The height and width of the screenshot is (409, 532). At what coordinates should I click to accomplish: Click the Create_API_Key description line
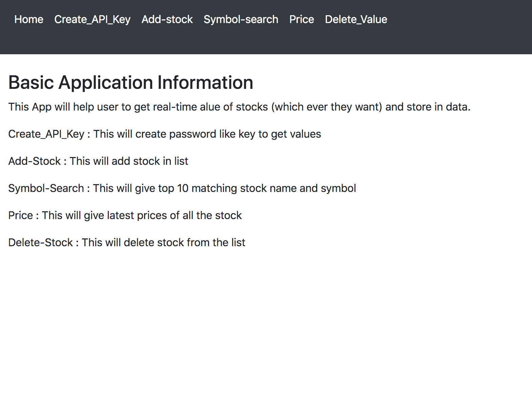(x=165, y=134)
